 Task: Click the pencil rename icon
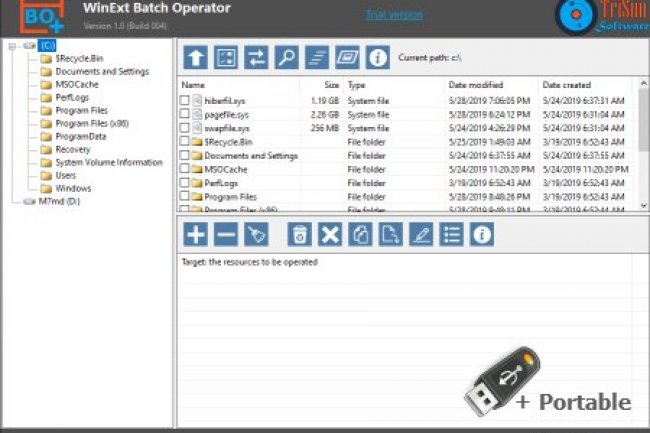(421, 235)
